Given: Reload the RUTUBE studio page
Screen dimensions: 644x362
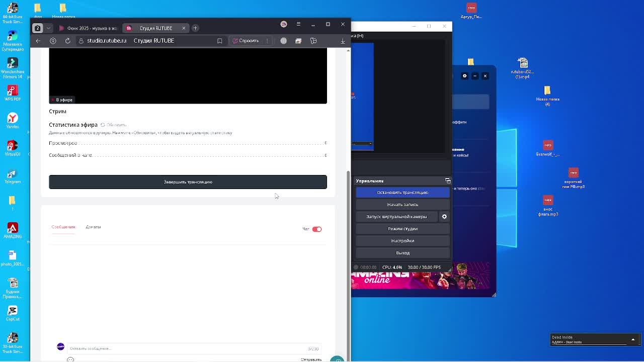Looking at the screenshot, I should pos(67,41).
